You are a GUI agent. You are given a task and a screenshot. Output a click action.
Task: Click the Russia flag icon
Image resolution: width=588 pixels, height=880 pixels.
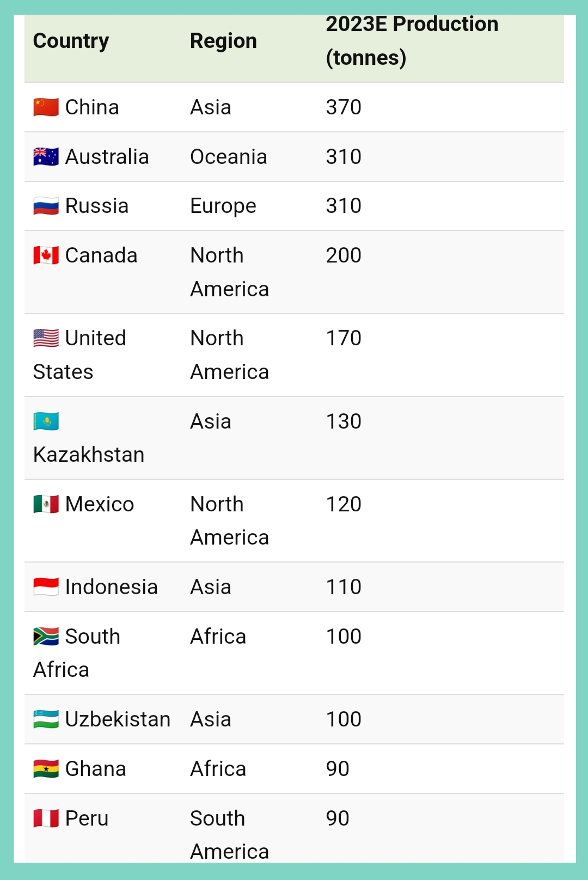tap(46, 206)
